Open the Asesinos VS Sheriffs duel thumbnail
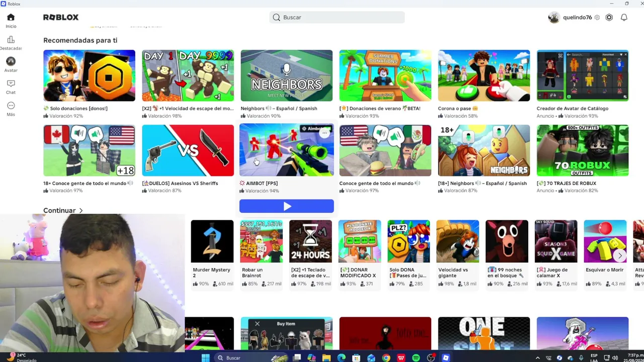Viewport: 644px width, 362px height. coord(188,150)
